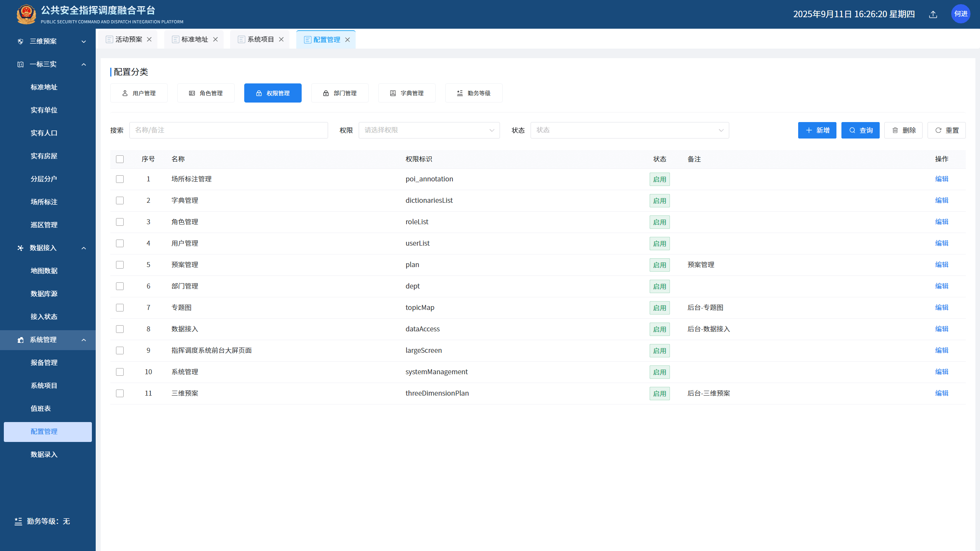Select the 字典管理 category button

coord(407,93)
